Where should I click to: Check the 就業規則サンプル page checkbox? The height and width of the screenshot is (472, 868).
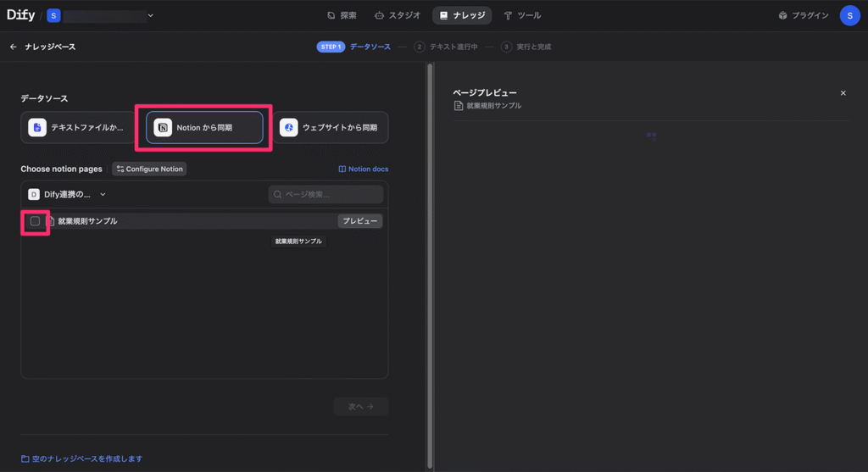pos(35,221)
